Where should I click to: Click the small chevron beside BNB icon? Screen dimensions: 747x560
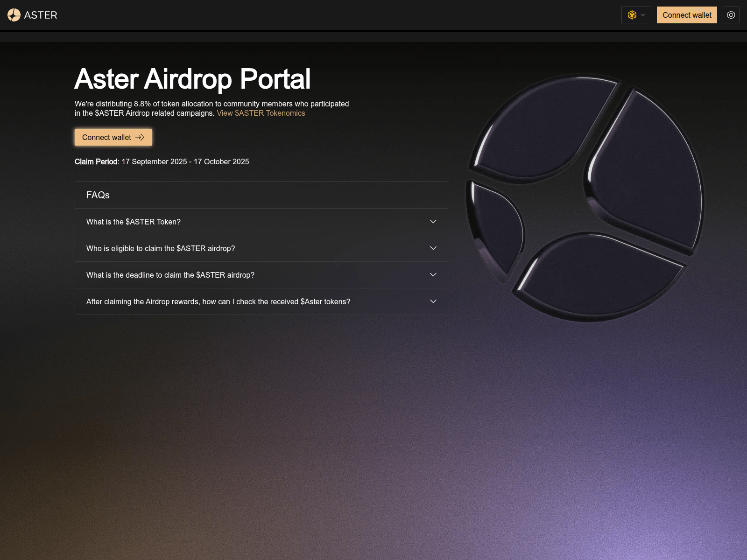[x=643, y=15]
